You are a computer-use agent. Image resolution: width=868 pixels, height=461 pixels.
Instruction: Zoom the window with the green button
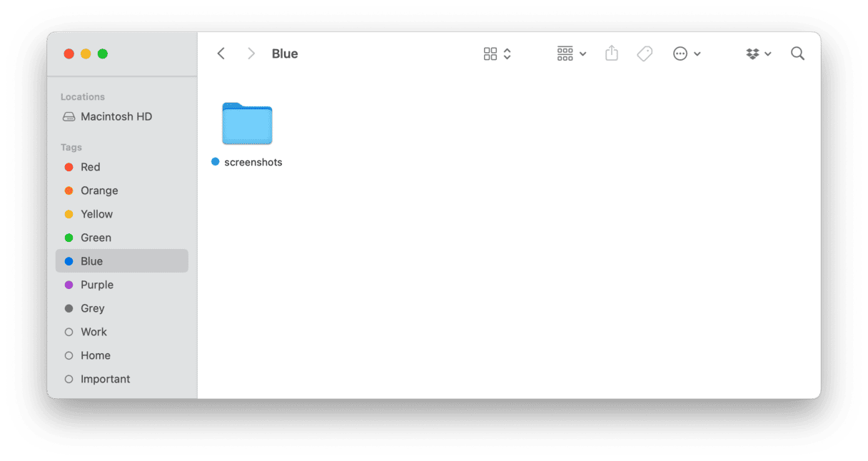(103, 54)
